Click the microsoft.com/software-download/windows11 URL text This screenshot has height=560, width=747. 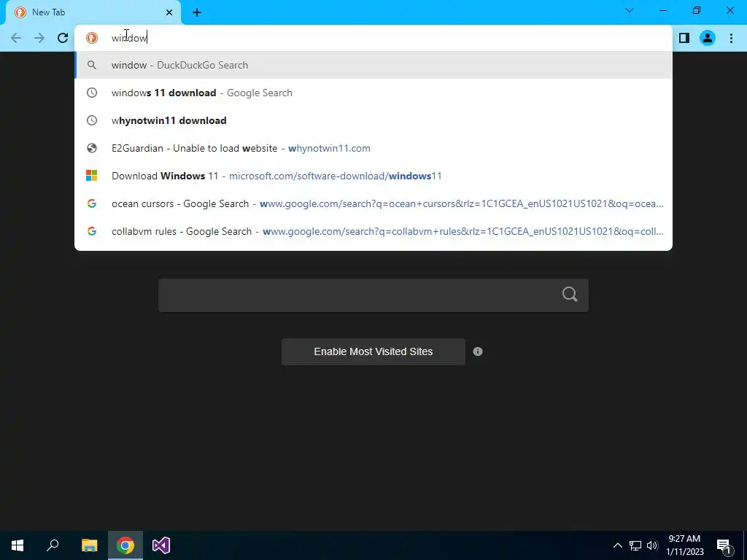click(x=336, y=176)
